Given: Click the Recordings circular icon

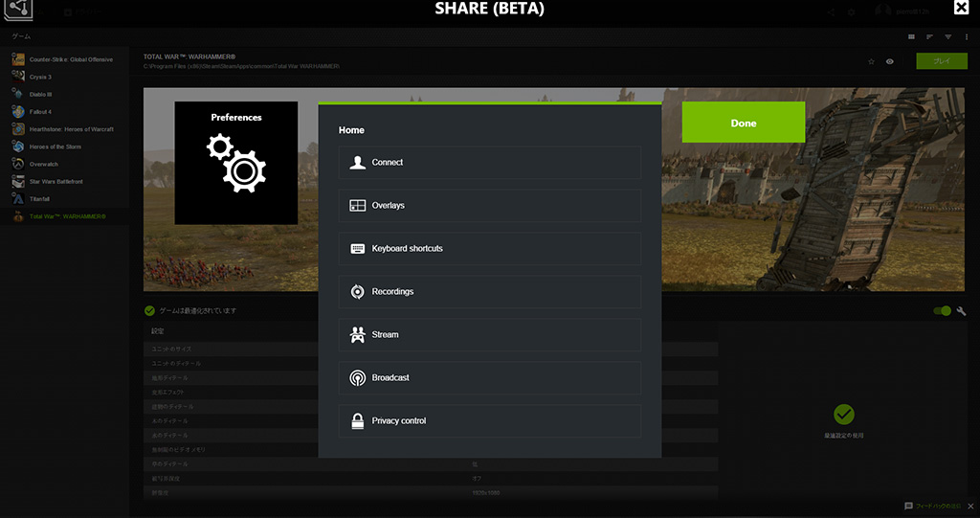Looking at the screenshot, I should [x=358, y=291].
